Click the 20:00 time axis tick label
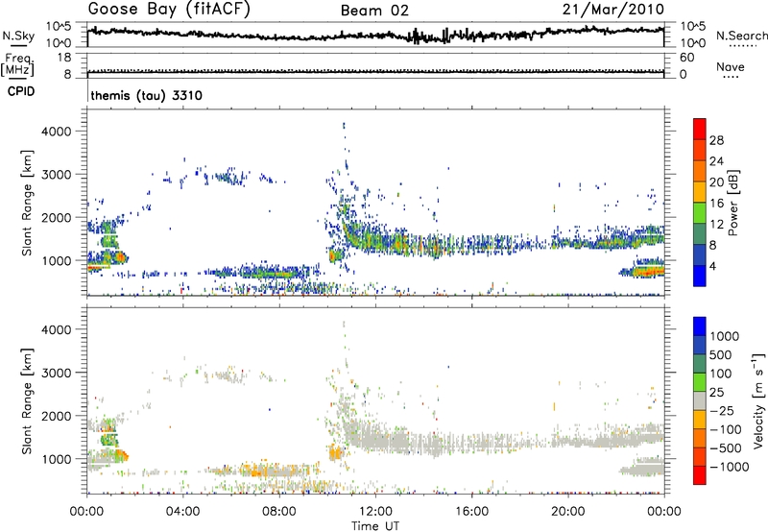768x532 pixels. (567, 512)
